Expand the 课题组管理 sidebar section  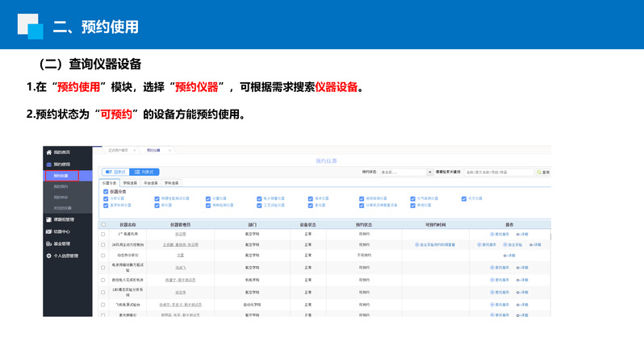coord(65,219)
